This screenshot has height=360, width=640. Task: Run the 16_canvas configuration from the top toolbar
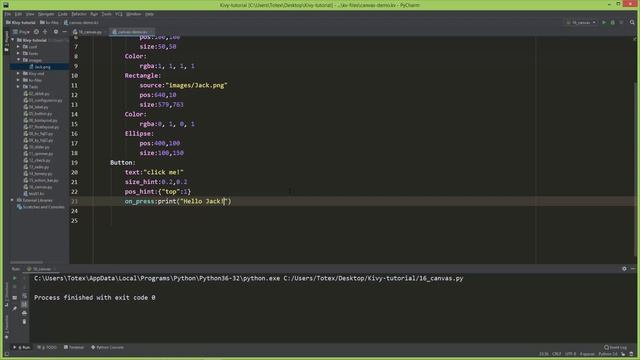(604, 22)
